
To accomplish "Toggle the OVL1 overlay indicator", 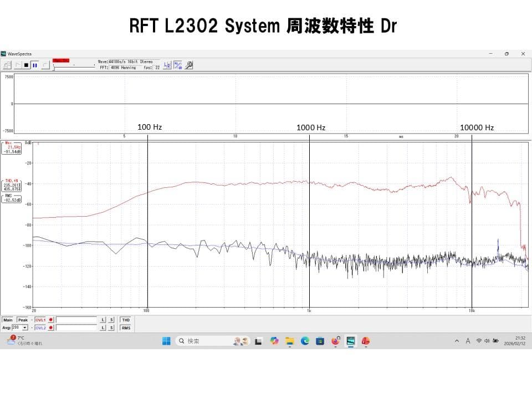I will pyautogui.click(x=50, y=320).
